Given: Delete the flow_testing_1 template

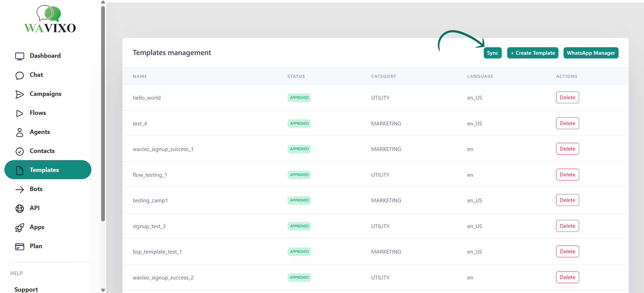Looking at the screenshot, I should (x=567, y=175).
